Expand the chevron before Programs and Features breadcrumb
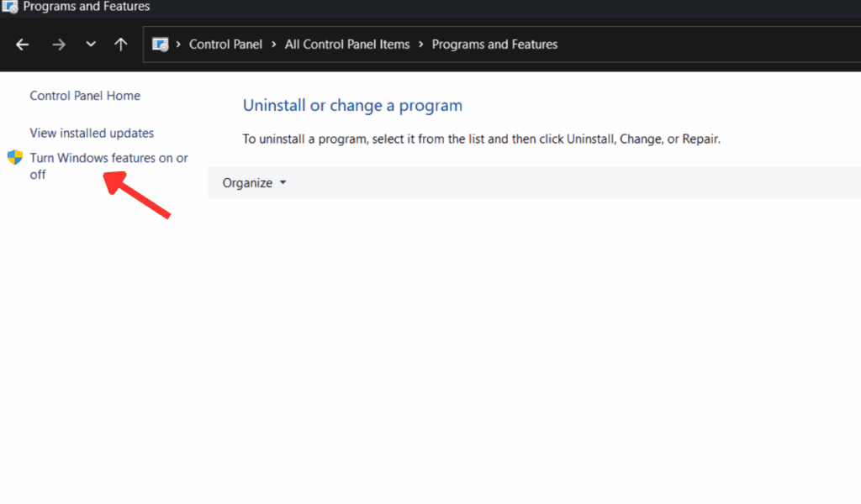The image size is (861, 504). pyautogui.click(x=421, y=45)
